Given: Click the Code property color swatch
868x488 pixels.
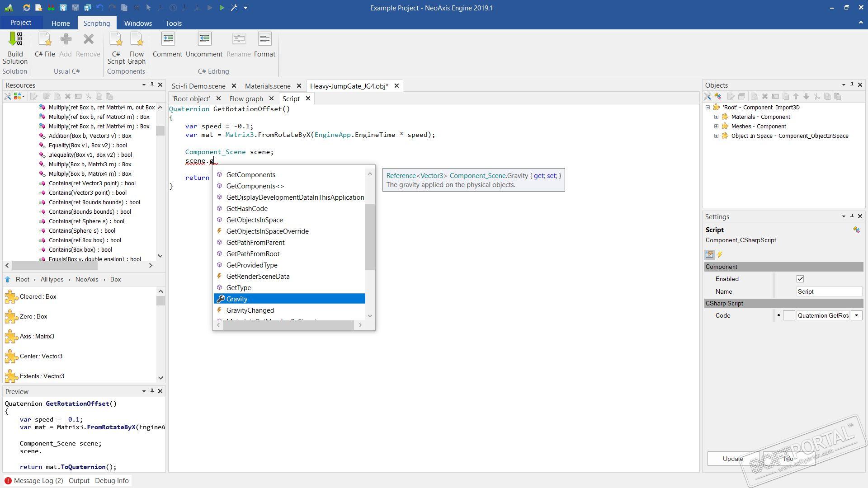Looking at the screenshot, I should click(x=788, y=316).
